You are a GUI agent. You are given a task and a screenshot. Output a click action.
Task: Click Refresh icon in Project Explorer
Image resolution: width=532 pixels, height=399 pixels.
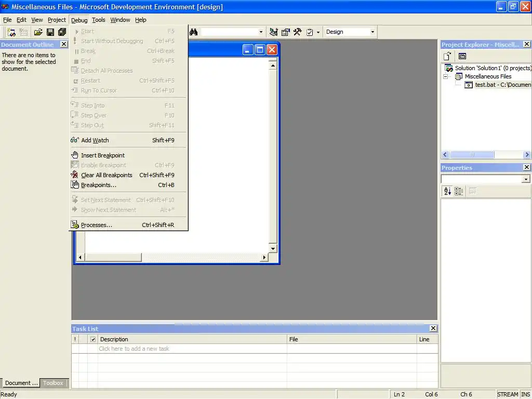pos(447,56)
